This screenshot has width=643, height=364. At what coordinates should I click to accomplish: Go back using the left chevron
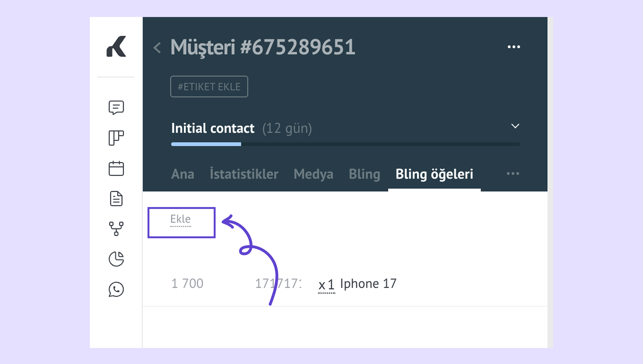point(157,48)
